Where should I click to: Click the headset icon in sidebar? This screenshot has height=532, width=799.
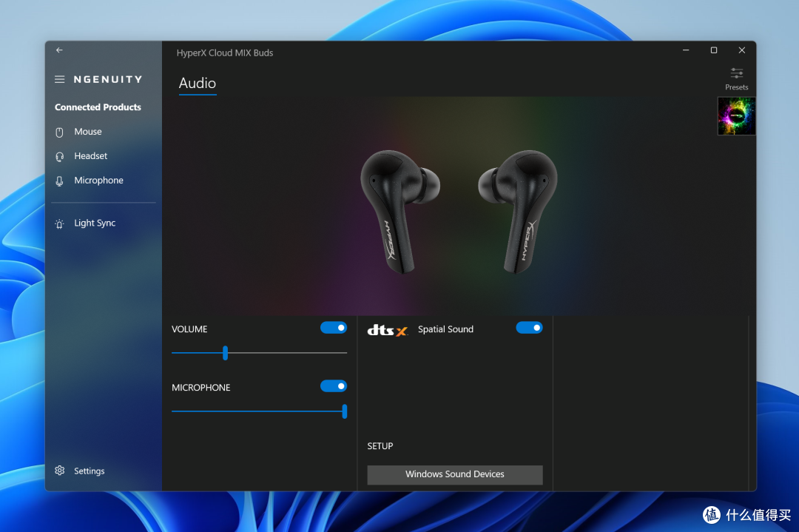(x=60, y=157)
